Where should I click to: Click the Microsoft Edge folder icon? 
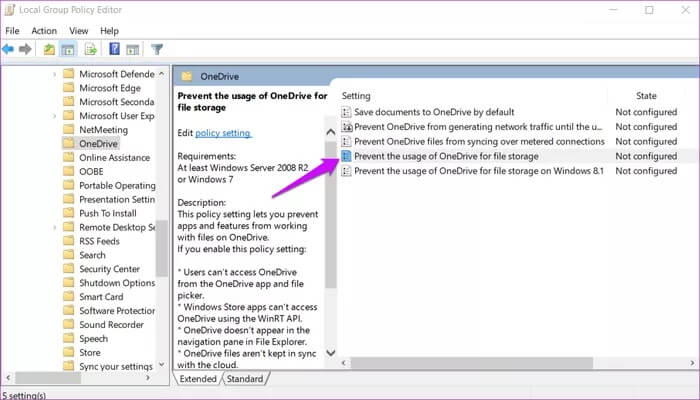(69, 88)
